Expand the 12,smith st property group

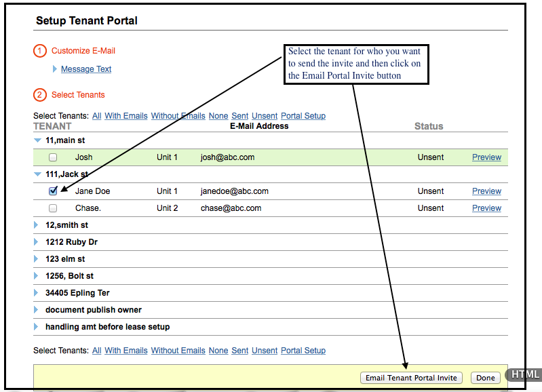36,225
